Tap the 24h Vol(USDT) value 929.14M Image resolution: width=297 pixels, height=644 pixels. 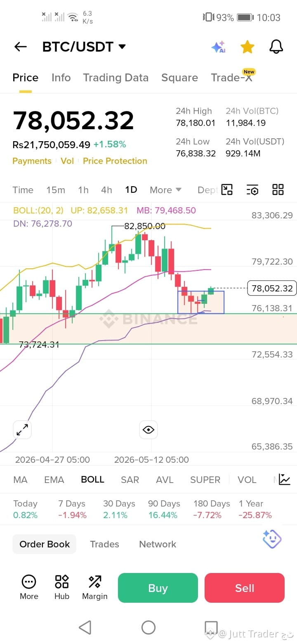[243, 154]
